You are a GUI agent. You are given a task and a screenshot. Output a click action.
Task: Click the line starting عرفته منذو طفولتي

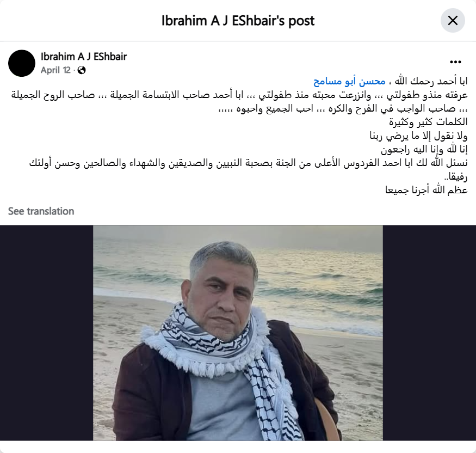(x=239, y=95)
